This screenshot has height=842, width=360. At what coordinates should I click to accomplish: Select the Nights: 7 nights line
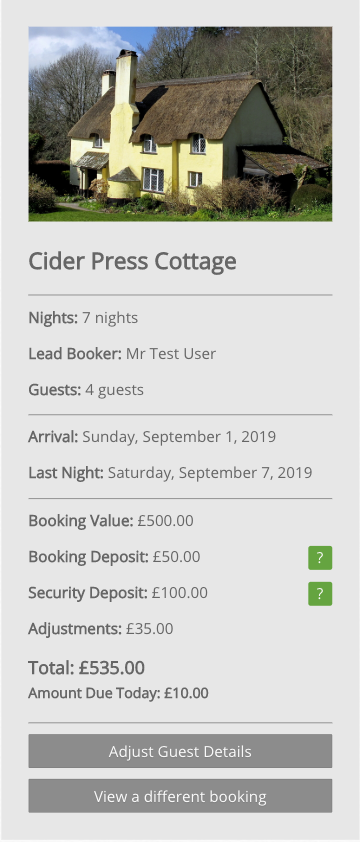click(x=83, y=318)
